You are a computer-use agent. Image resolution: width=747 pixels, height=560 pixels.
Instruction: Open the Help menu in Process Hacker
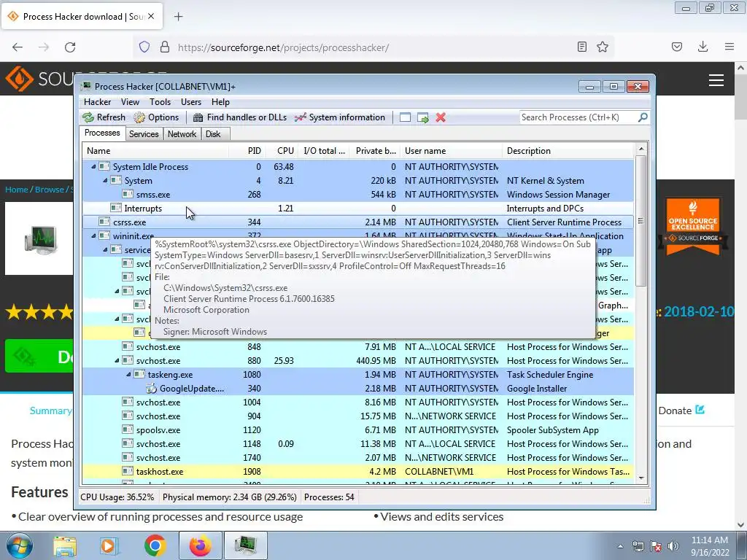(x=220, y=102)
